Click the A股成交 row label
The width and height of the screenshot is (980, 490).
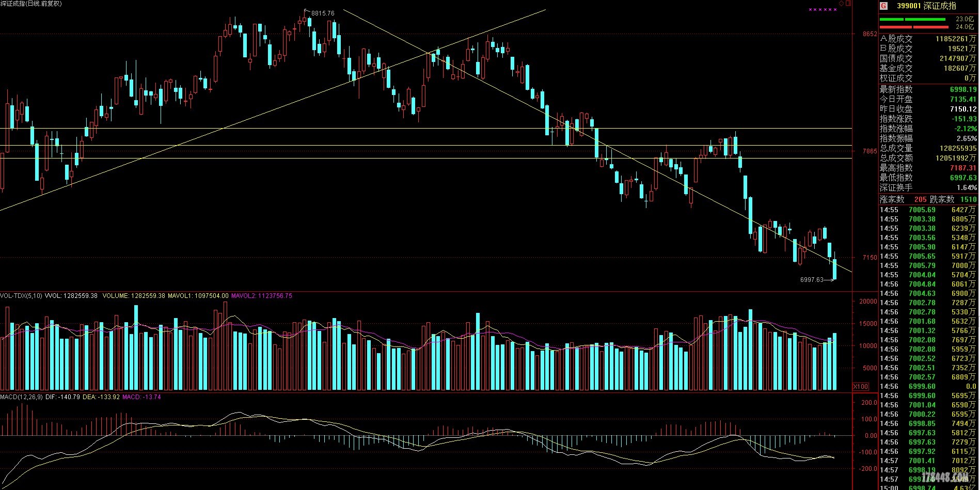(x=896, y=39)
